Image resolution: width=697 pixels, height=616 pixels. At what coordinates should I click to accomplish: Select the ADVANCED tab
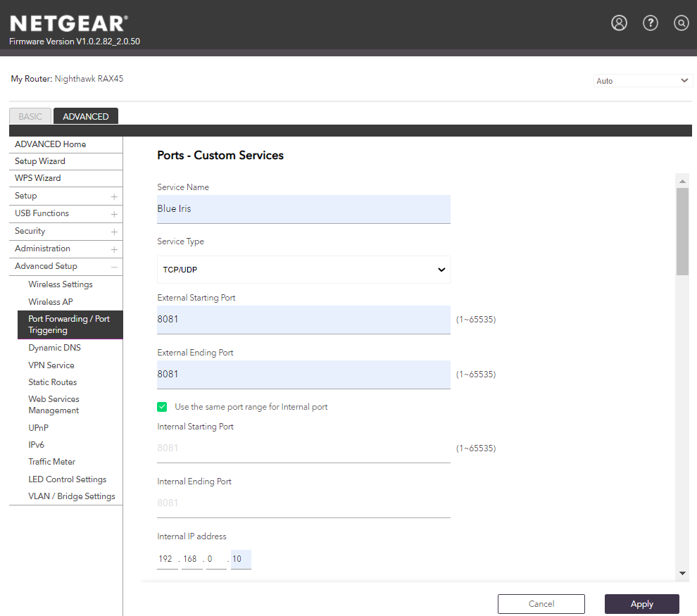[86, 117]
